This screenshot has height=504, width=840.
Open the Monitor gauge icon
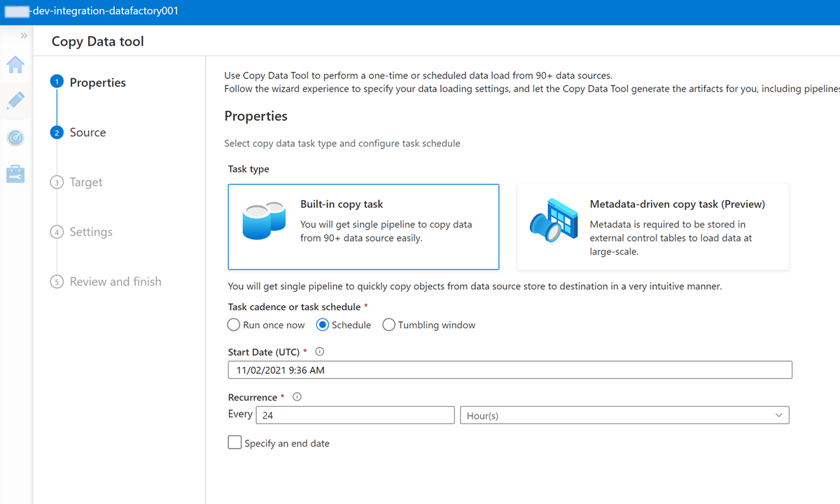click(15, 137)
